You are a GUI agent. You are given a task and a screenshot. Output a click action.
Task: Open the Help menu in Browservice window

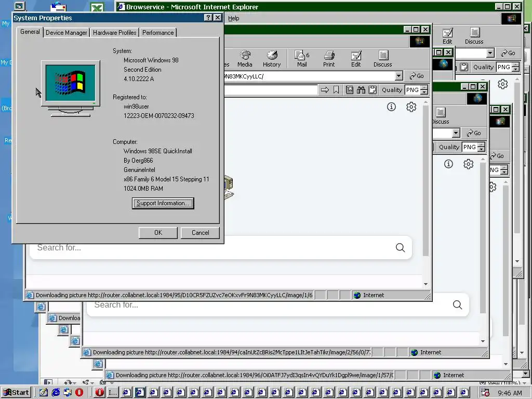(233, 18)
